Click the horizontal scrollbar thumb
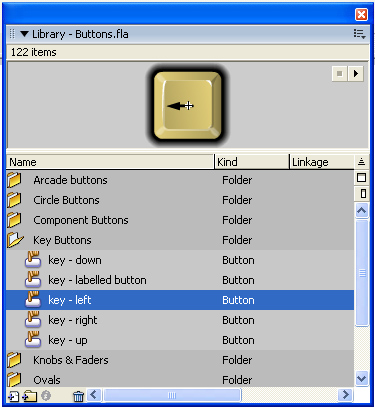The image size is (375, 408). point(172,395)
